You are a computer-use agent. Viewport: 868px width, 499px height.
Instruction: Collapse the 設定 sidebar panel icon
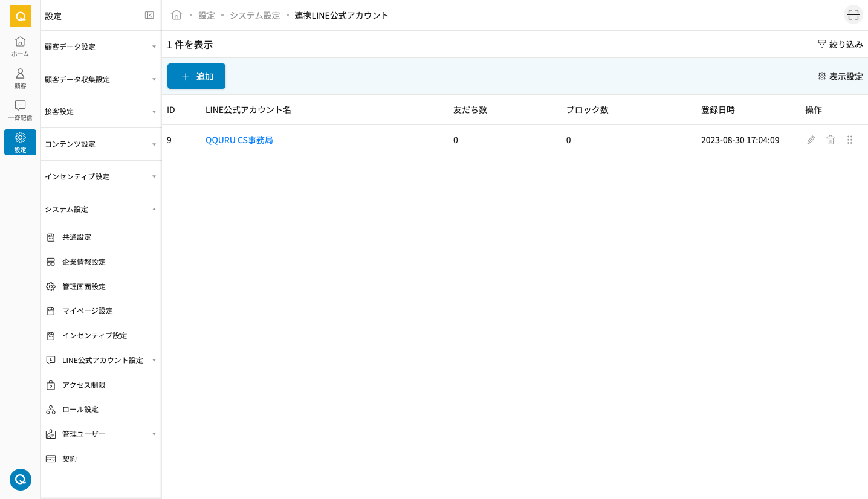(149, 16)
